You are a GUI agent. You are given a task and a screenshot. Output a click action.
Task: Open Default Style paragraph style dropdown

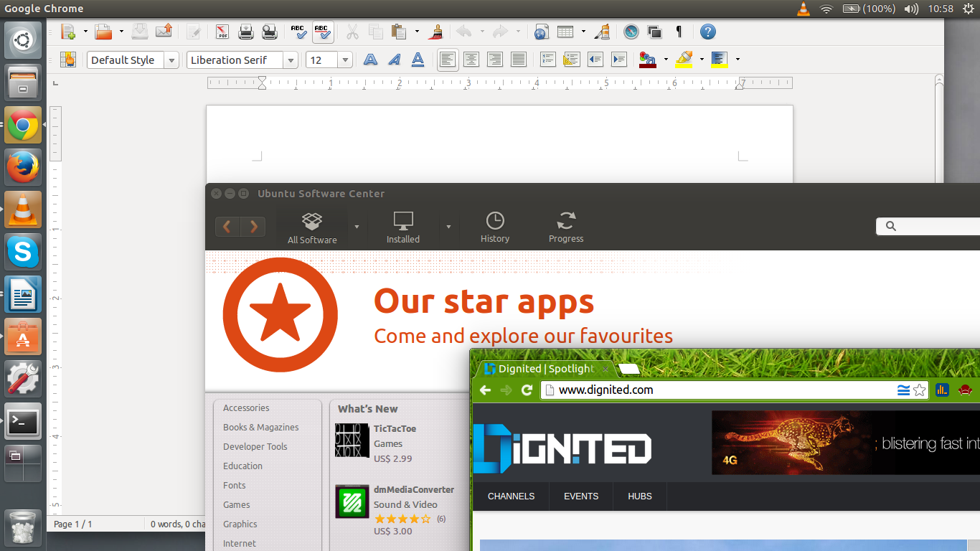171,60
